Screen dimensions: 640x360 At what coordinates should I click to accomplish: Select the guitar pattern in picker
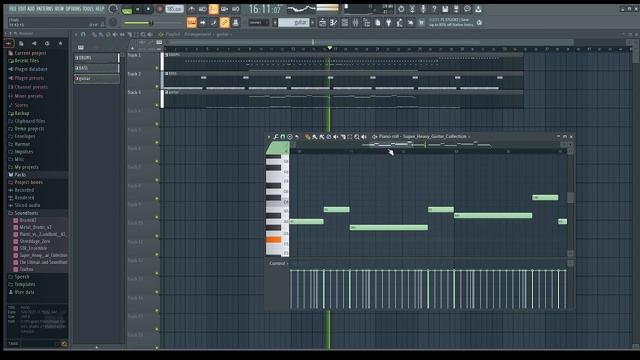(x=96, y=78)
